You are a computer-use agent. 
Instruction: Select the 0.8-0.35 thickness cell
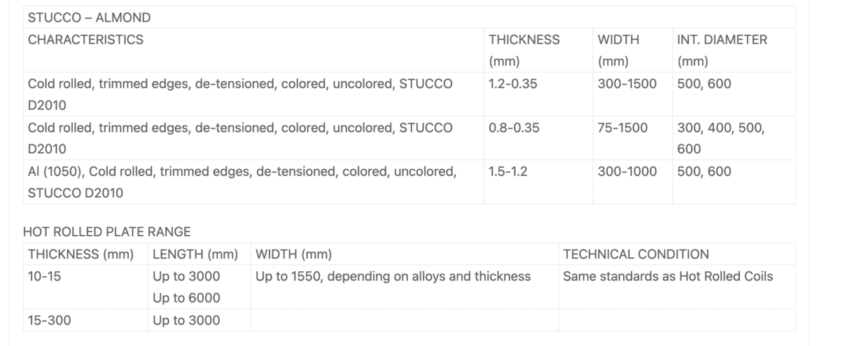[x=514, y=128]
